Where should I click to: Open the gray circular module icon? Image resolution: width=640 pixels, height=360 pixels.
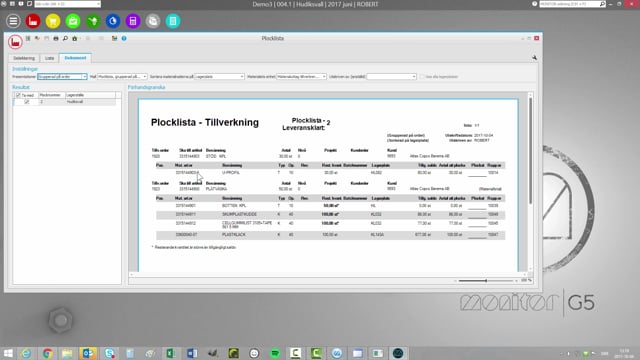(153, 21)
